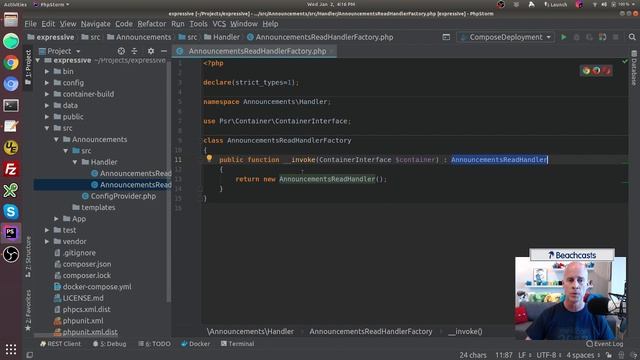Viewport: 640px width, 360px height.
Task: Open Skype from the Ubuntu dock
Action: [11, 211]
